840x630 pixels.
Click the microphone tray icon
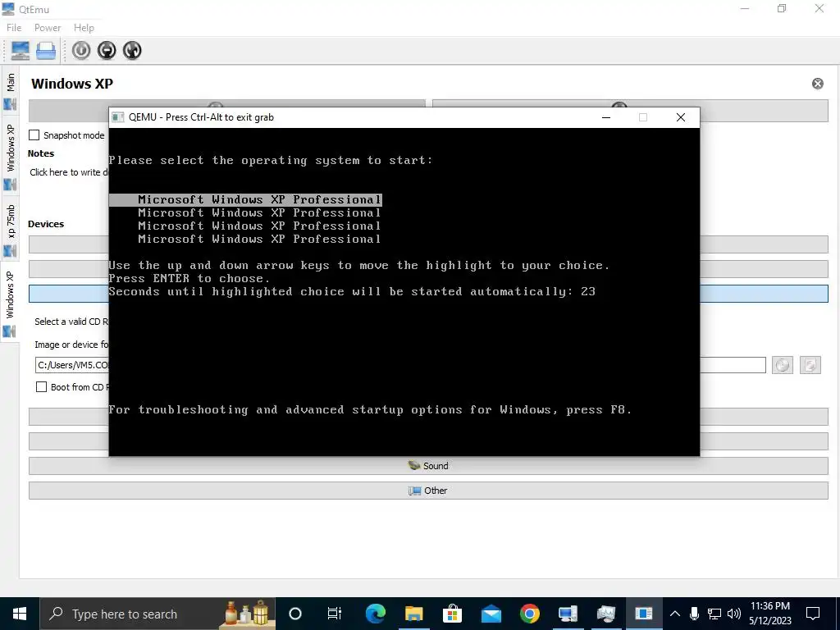[x=694, y=614]
